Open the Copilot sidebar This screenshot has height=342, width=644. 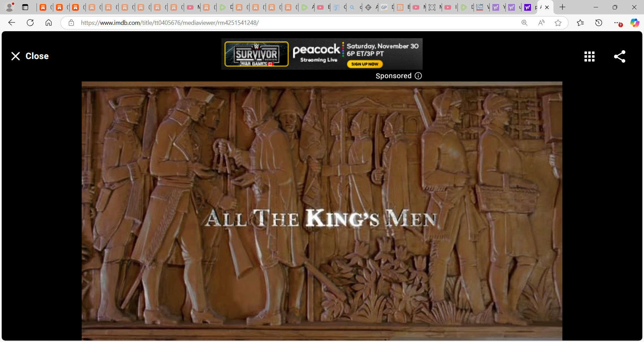(635, 23)
